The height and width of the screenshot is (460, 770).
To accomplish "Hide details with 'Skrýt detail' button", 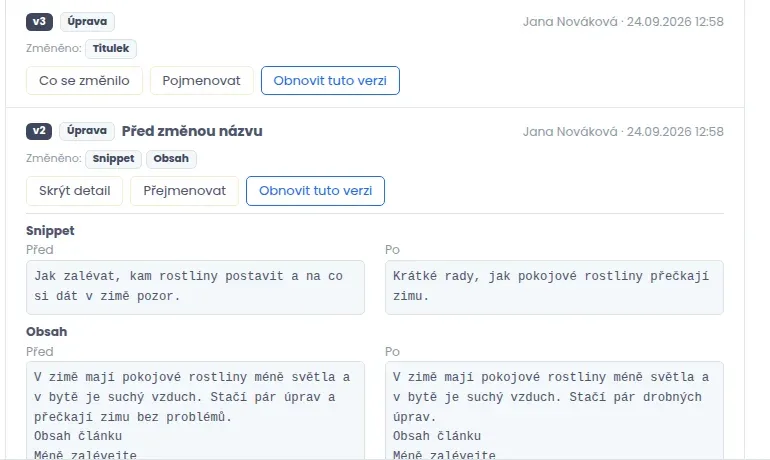I will point(74,191).
